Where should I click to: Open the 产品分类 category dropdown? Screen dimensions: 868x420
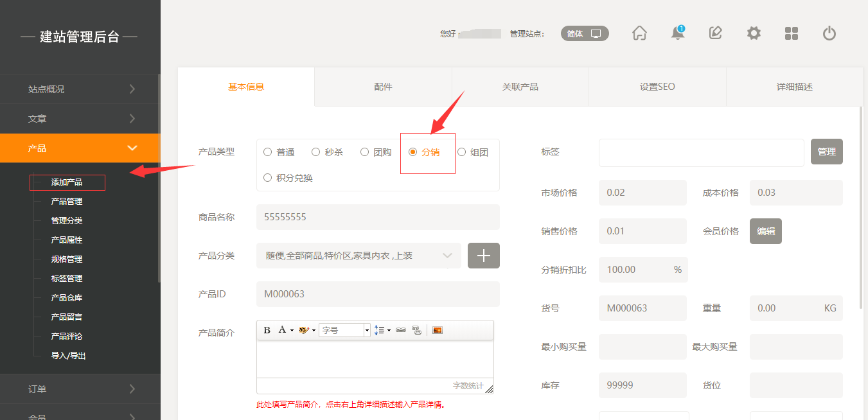pyautogui.click(x=359, y=256)
